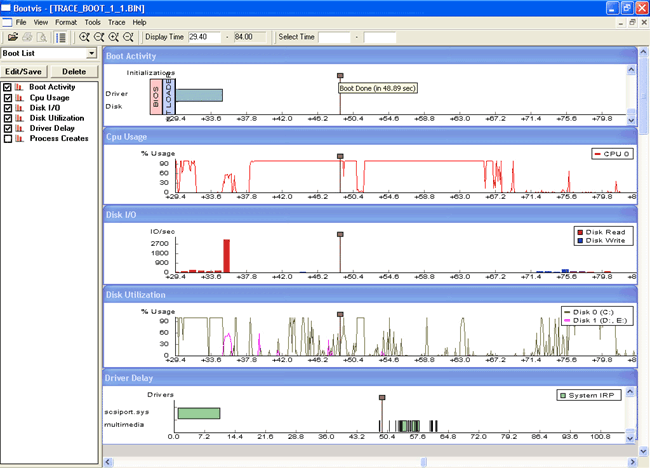Uncheck the Driver Delay checkbox
The width and height of the screenshot is (650, 468).
[x=7, y=128]
